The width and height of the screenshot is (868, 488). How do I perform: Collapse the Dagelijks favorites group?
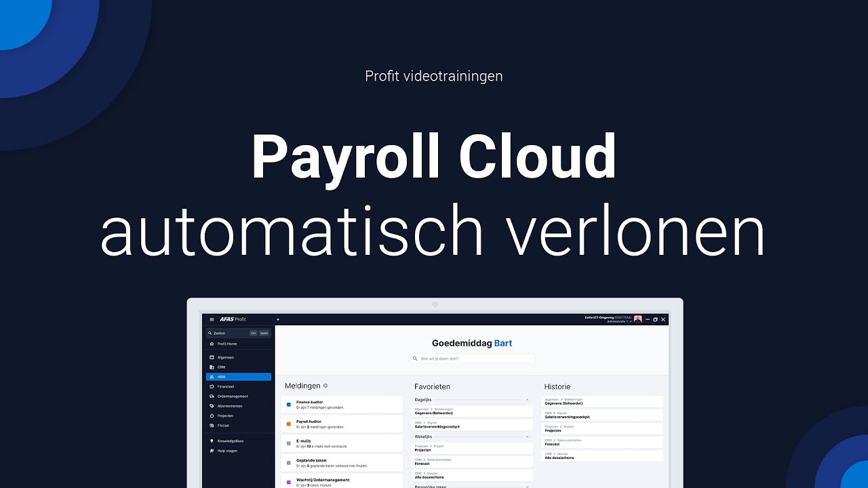[528, 400]
